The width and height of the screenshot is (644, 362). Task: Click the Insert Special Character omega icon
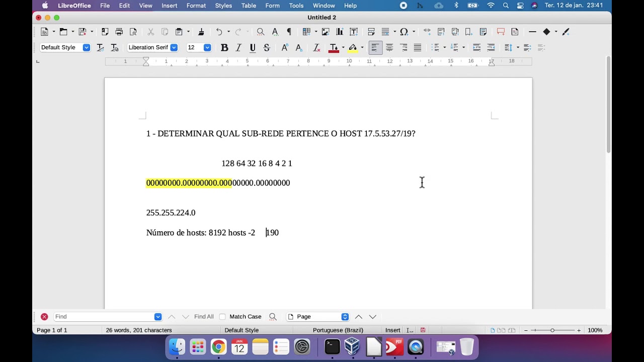[x=404, y=32]
